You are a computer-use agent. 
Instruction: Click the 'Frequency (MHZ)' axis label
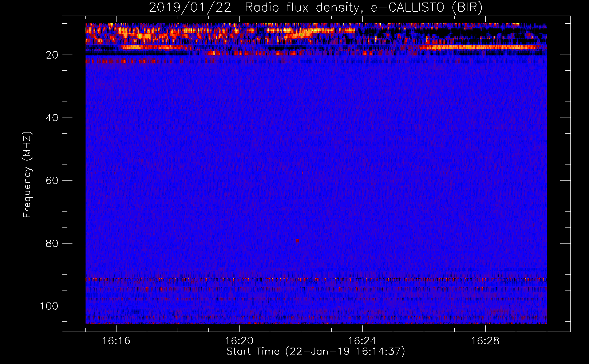(27, 174)
